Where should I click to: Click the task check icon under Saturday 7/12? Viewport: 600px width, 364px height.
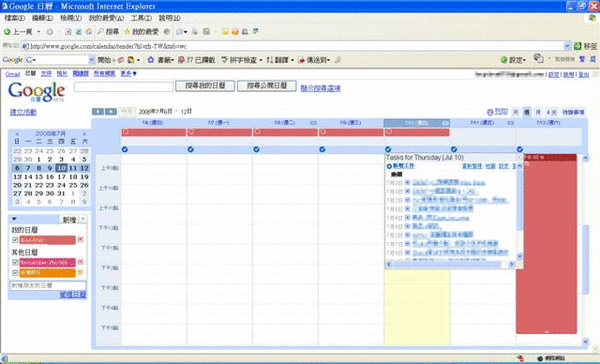(520, 149)
